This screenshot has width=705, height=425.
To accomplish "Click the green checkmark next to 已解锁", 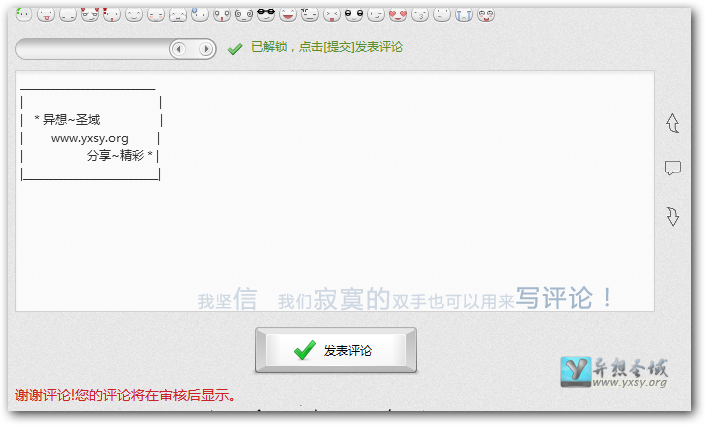I will coord(235,48).
